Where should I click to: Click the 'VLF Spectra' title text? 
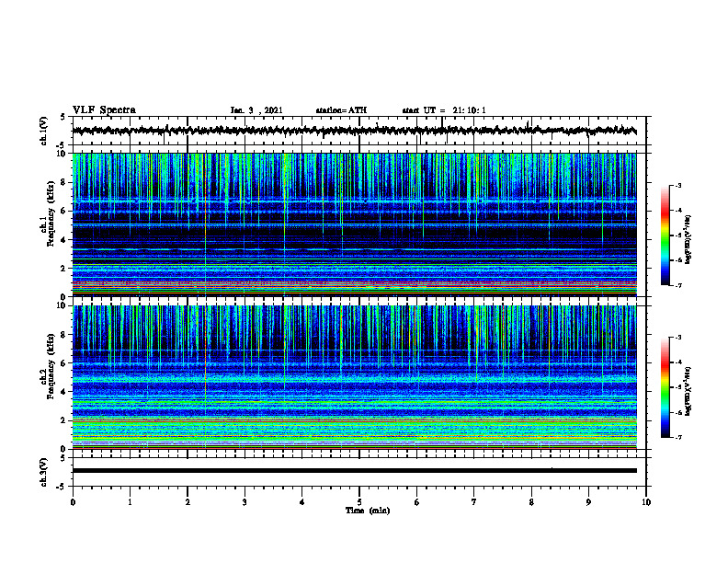104,110
